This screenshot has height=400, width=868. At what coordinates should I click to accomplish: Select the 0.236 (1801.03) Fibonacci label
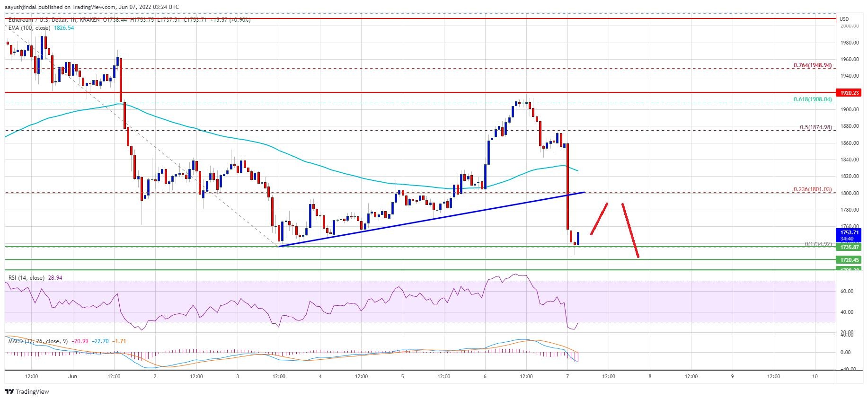pos(812,189)
